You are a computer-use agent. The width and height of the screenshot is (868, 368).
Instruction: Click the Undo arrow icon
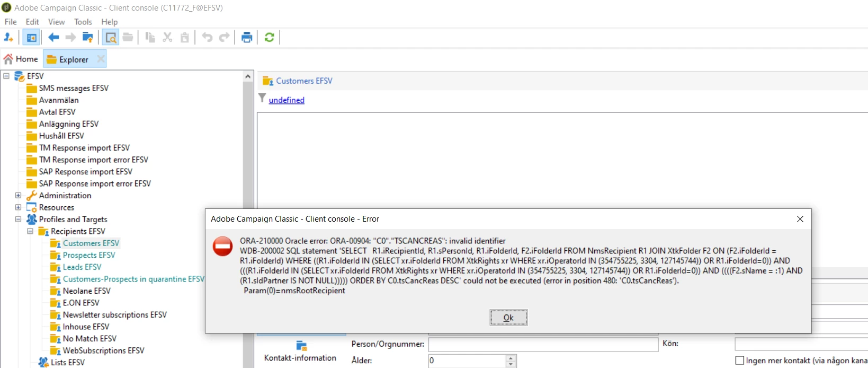pyautogui.click(x=207, y=37)
